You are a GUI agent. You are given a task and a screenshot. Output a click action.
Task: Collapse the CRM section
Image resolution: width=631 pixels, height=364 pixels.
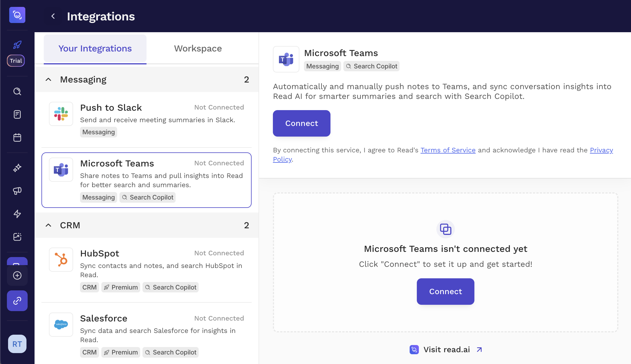[48, 225]
